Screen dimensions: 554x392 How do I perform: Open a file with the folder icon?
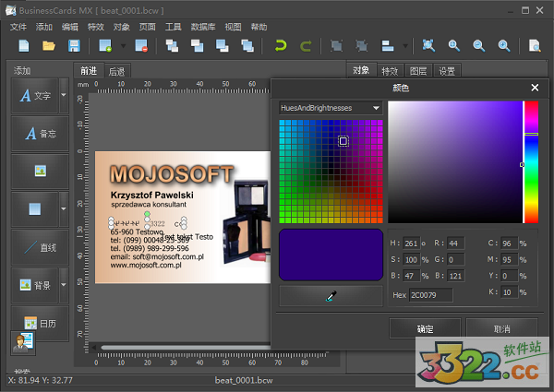point(49,46)
